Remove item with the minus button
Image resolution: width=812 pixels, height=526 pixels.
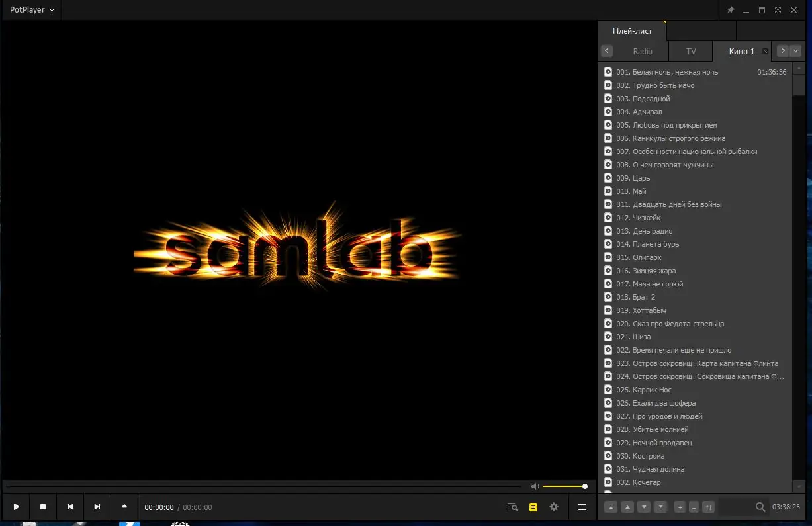pyautogui.click(x=694, y=507)
